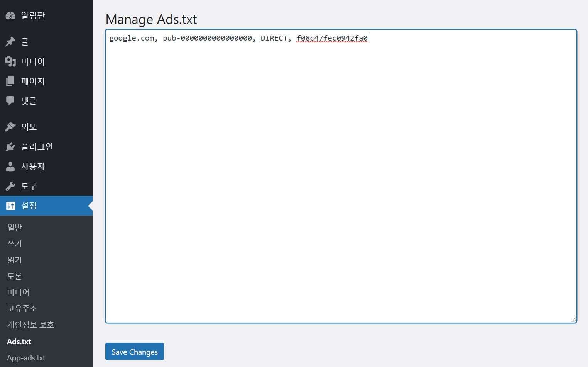Open the 외모 appearance brush icon
Viewport: 588px width, 367px height.
coord(10,126)
